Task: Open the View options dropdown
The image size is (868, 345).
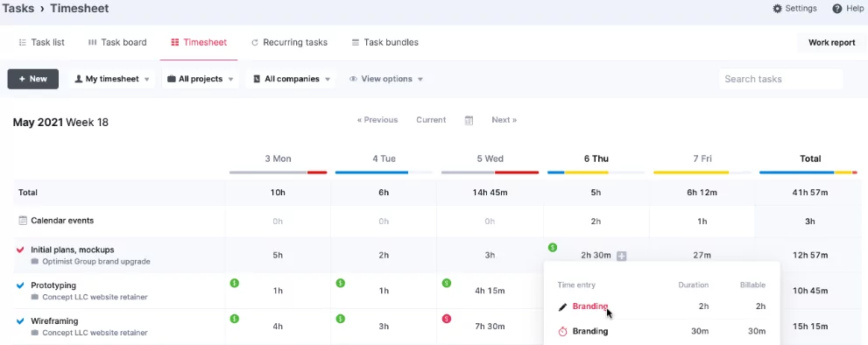Action: click(386, 79)
